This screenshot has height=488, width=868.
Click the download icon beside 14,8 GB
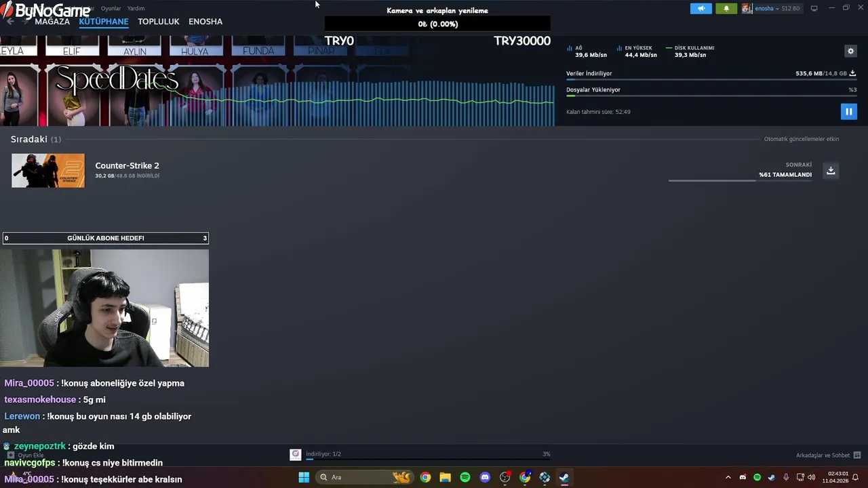852,73
